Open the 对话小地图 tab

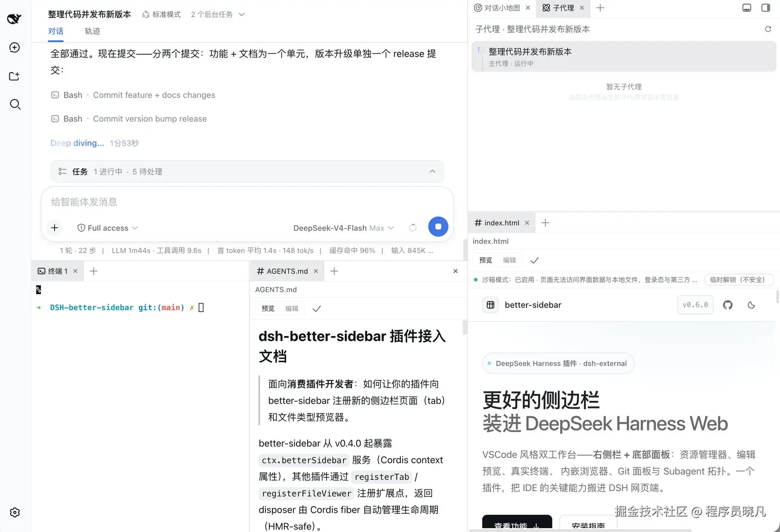502,8
